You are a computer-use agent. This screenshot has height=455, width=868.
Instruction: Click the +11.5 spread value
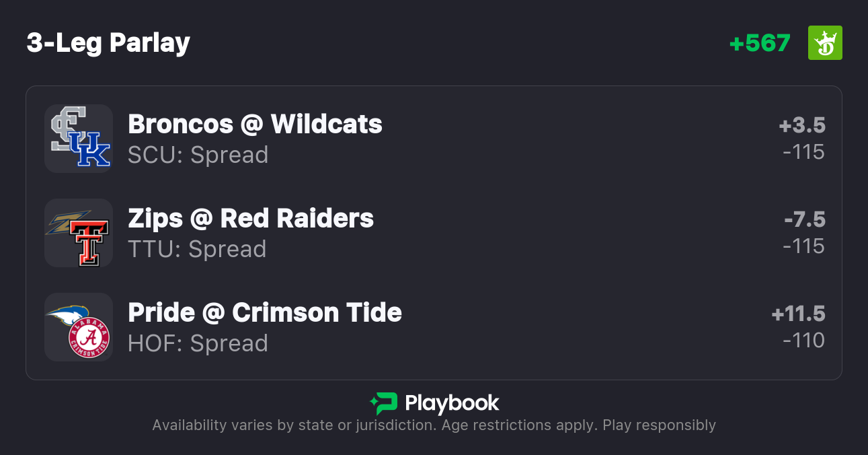(798, 314)
